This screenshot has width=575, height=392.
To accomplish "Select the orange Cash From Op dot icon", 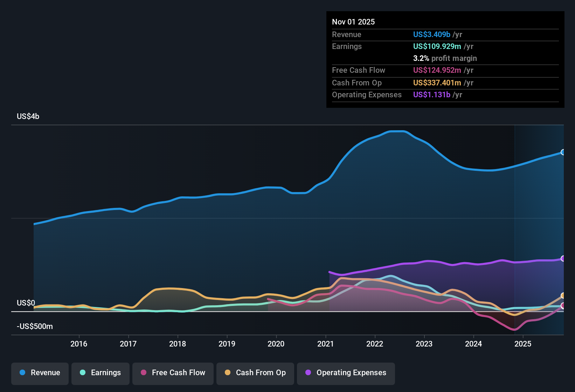I will [227, 373].
